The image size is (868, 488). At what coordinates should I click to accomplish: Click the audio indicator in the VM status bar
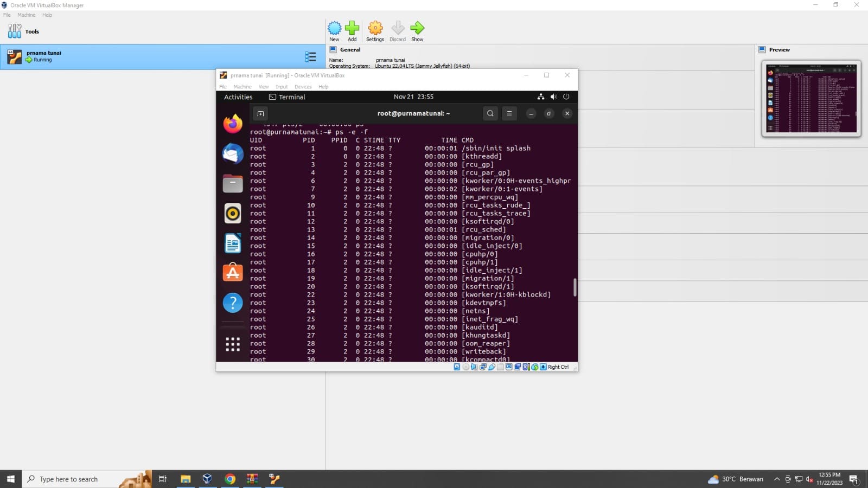tap(474, 367)
